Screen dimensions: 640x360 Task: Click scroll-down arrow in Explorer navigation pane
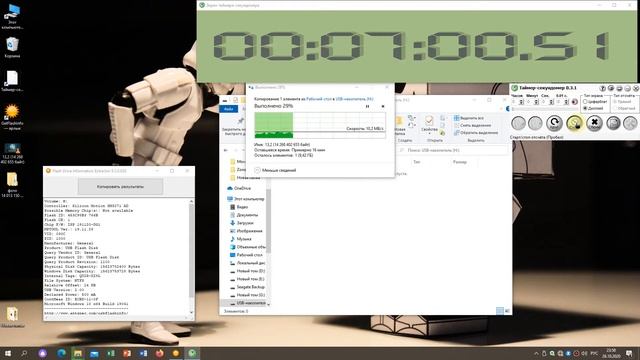coord(268,304)
